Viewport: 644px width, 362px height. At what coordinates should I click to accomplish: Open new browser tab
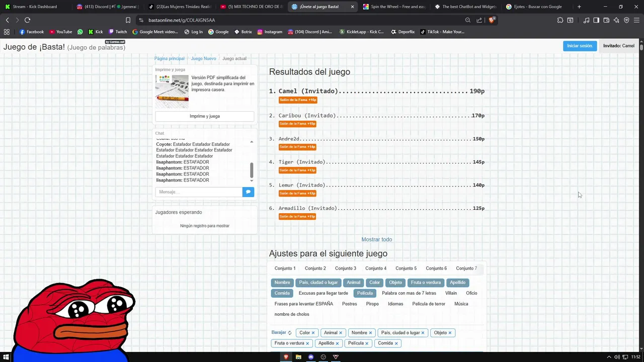579,7
